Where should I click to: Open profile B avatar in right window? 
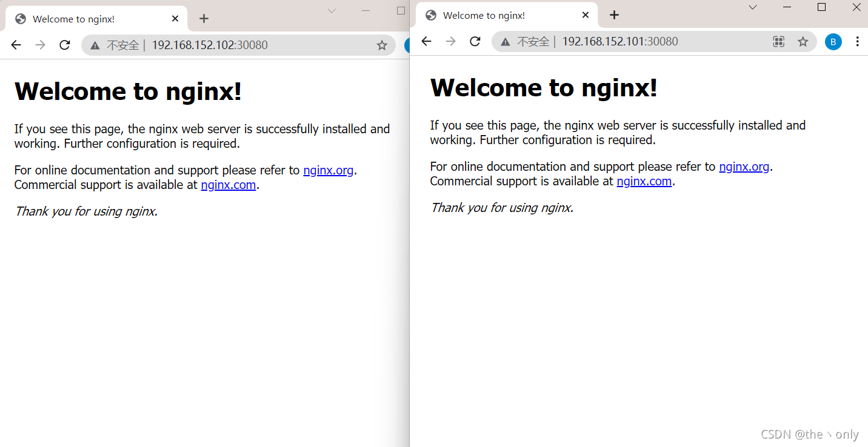point(833,41)
